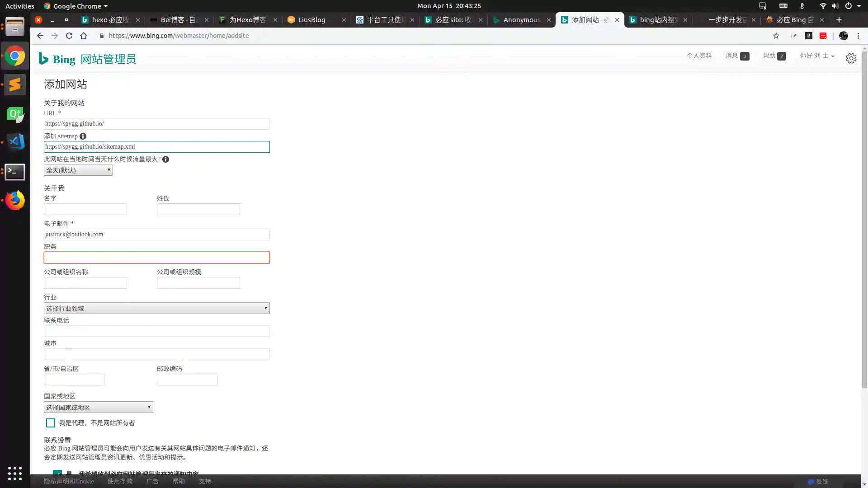868x488 pixels.
Task: Click page vertical scrollbar
Action: 864,219
